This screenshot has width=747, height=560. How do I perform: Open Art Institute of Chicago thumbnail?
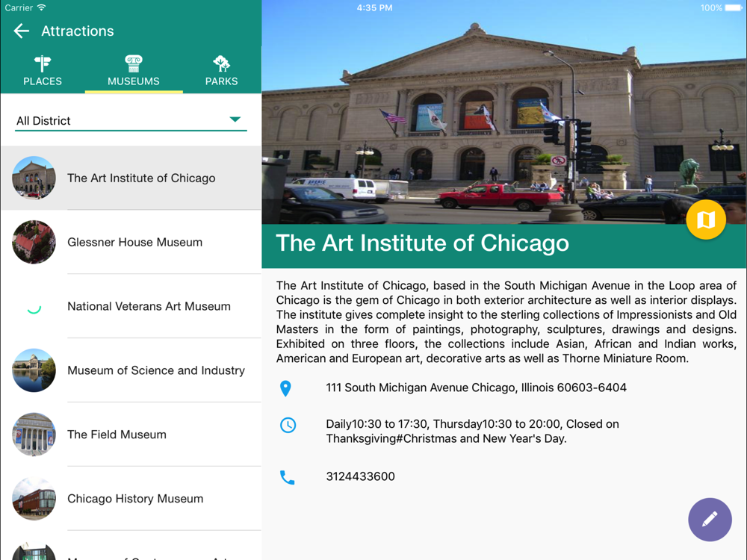(x=34, y=178)
